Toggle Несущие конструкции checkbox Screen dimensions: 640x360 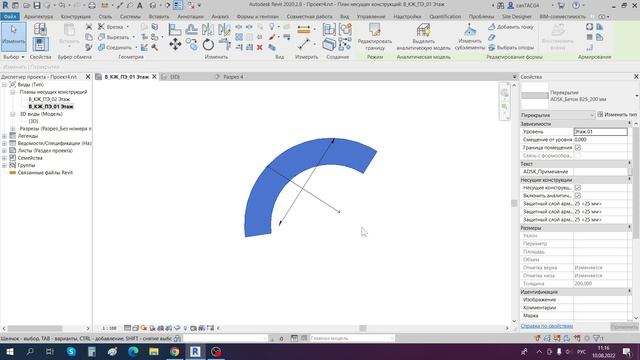tap(578, 188)
